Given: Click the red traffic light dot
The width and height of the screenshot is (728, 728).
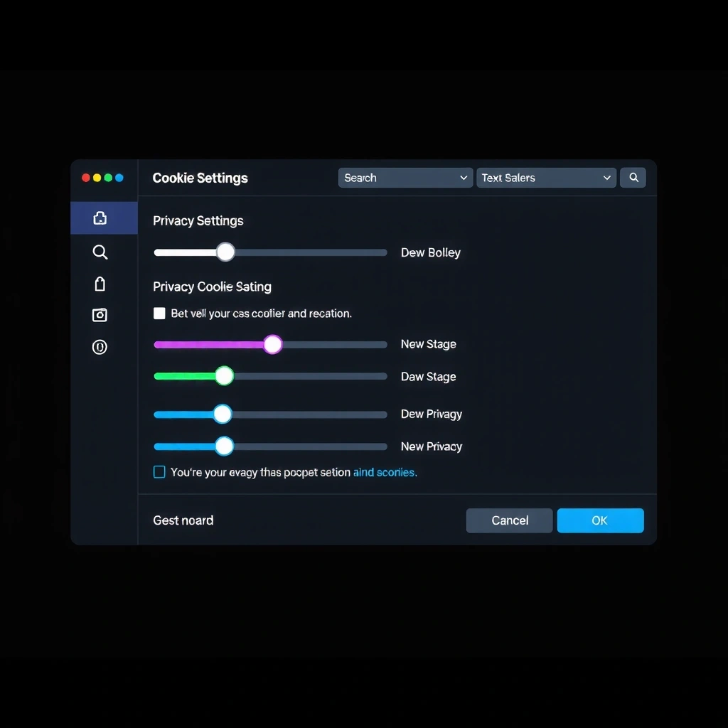Looking at the screenshot, I should click(85, 178).
